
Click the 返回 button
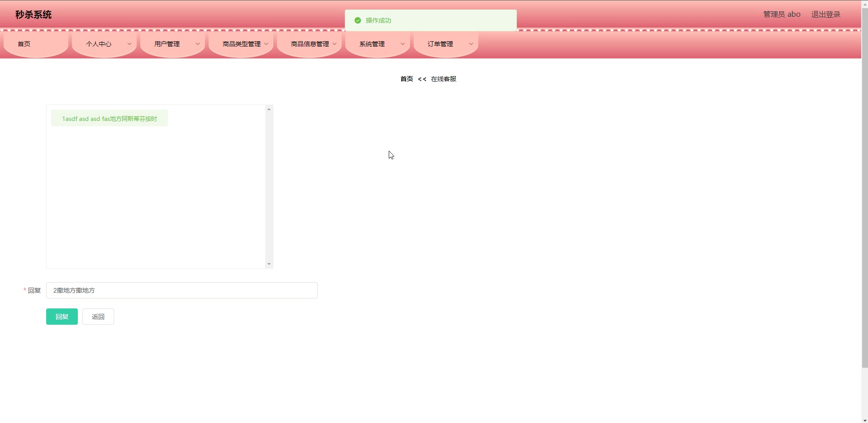pos(98,316)
